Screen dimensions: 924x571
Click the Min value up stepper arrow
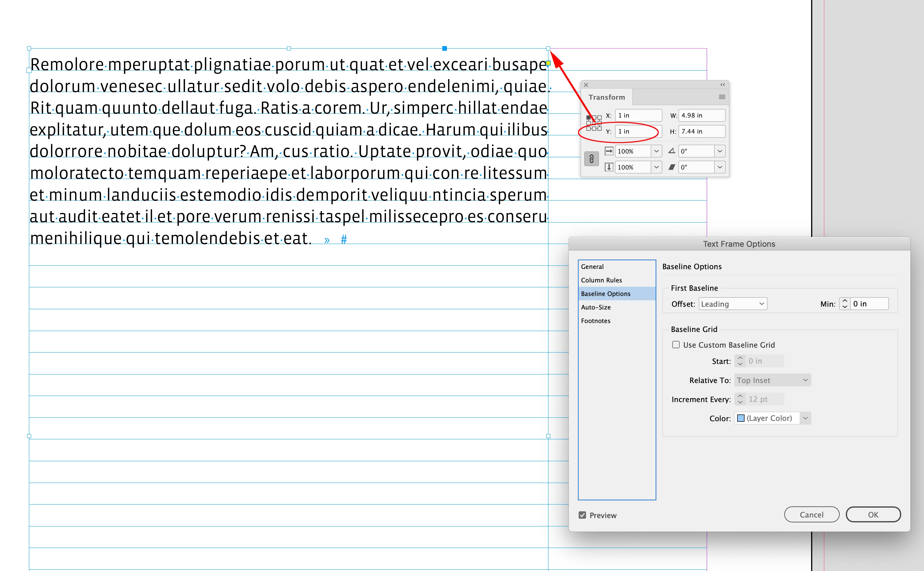point(845,301)
